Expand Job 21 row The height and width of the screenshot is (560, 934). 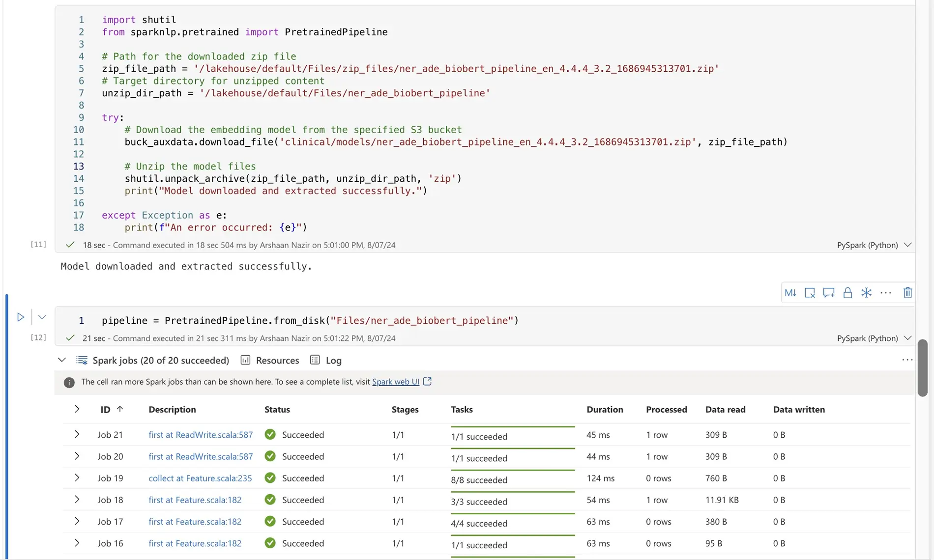77,434
